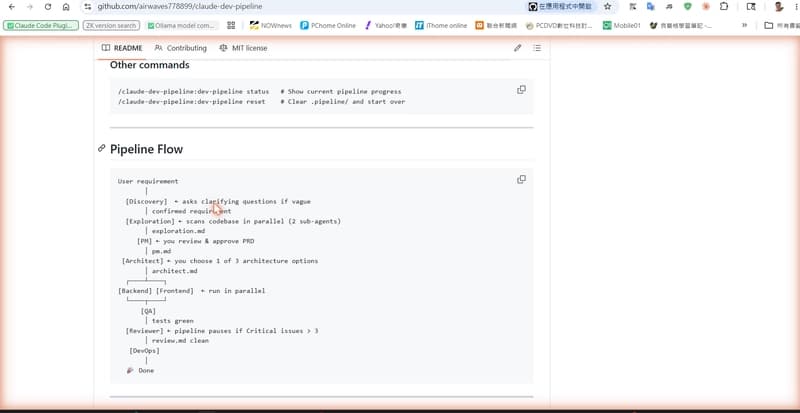Screen dimensions: 800x413
Task: Open the Google Translate extension icon
Action: point(651,7)
